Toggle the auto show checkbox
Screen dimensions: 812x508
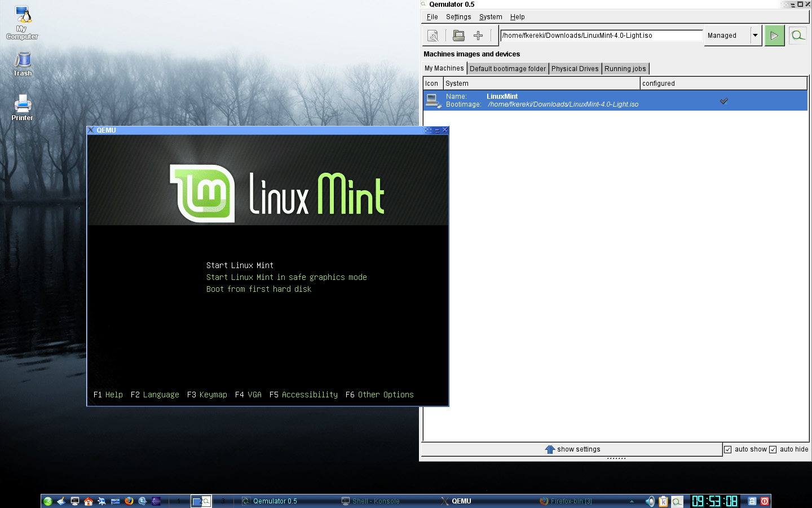click(728, 449)
